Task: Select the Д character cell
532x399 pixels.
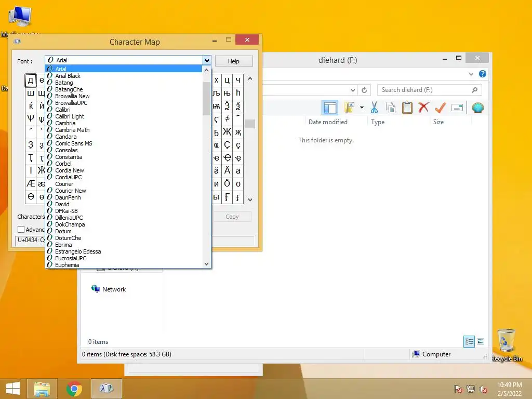Action: pos(31,81)
